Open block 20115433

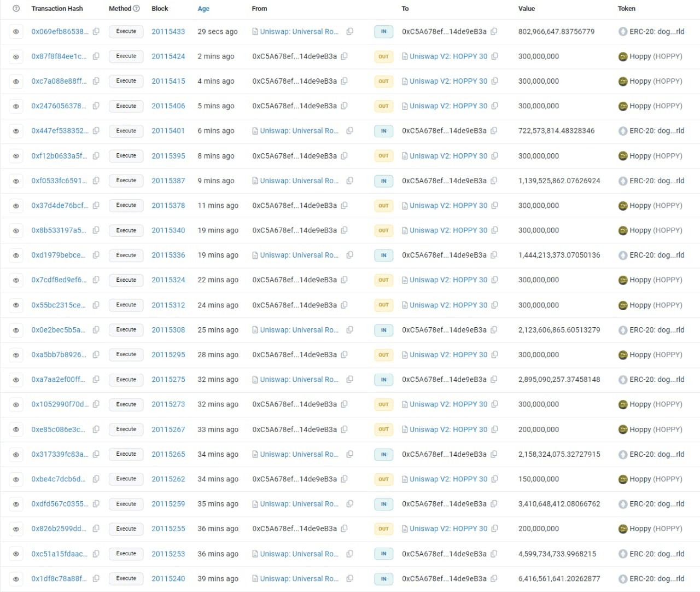point(168,32)
